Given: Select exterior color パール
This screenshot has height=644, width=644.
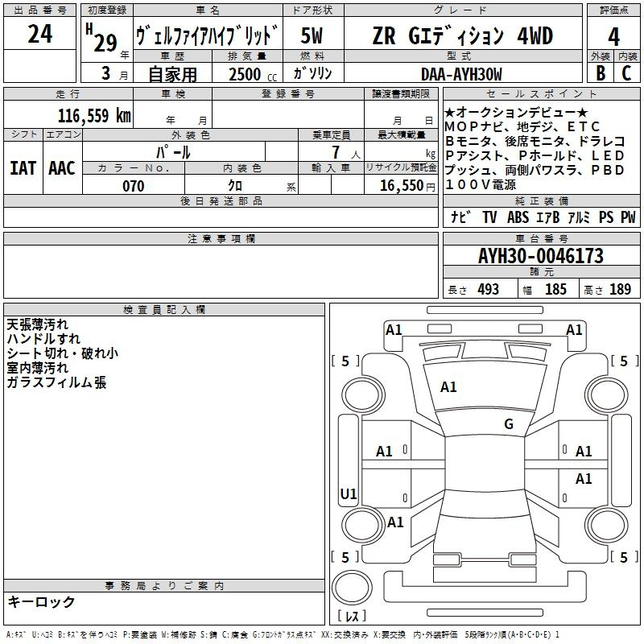Looking at the screenshot, I should pyautogui.click(x=173, y=152).
